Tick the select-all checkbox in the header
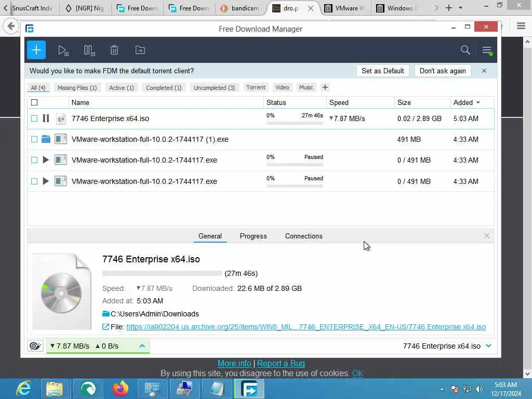 click(34, 102)
